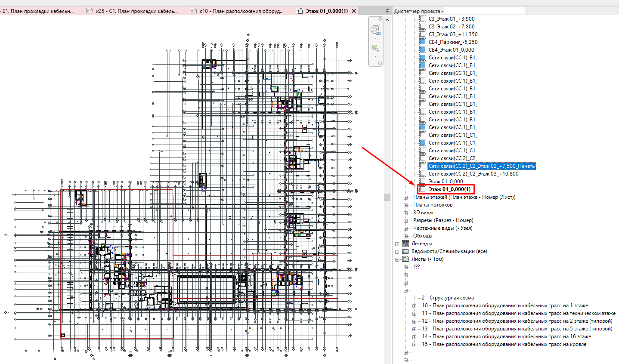
Task: Select sheet 15 - План расположения на кровле
Action: tap(504, 344)
